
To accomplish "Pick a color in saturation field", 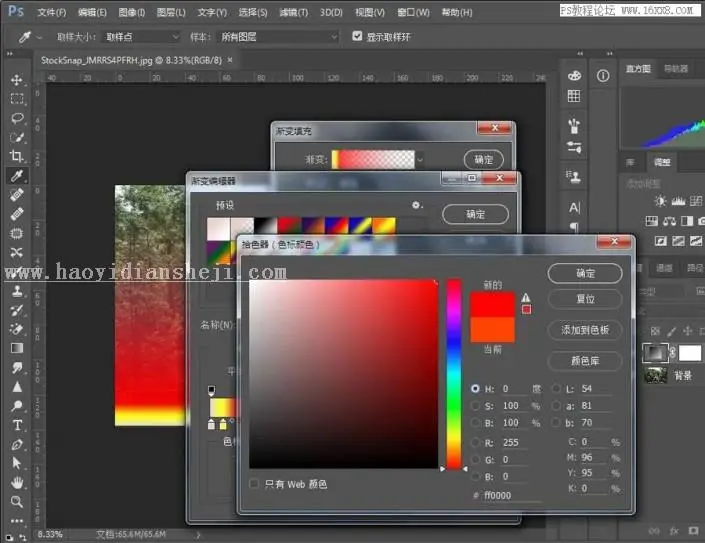I will tap(344, 374).
